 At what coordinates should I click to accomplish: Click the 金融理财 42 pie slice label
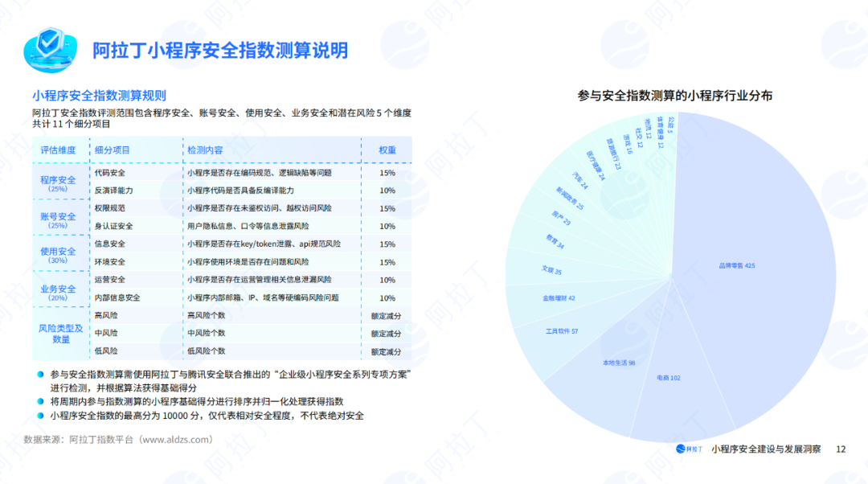coord(559,298)
